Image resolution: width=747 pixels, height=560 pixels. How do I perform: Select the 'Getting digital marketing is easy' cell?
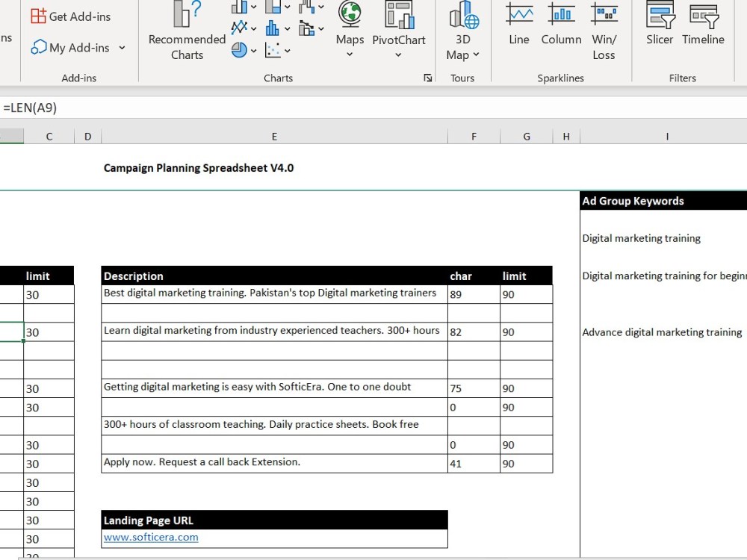click(x=274, y=388)
